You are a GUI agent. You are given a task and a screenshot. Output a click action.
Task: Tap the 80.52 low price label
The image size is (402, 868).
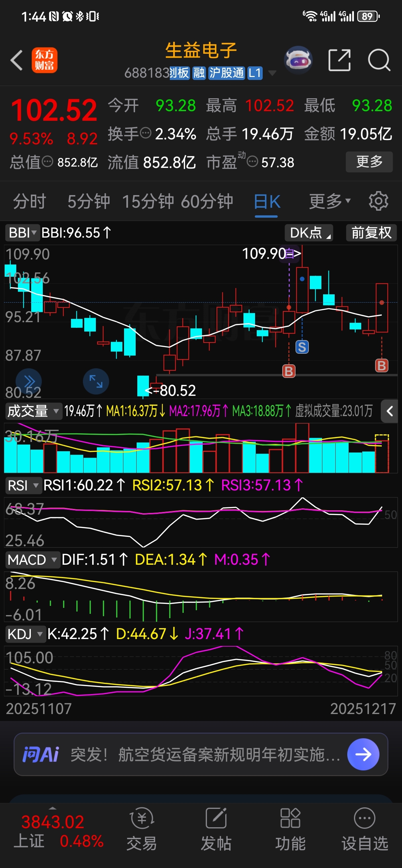(177, 391)
